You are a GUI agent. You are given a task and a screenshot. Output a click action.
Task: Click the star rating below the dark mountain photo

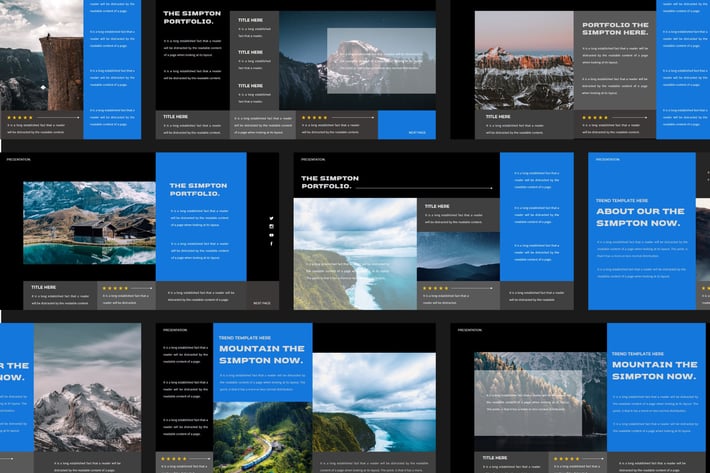point(435,288)
